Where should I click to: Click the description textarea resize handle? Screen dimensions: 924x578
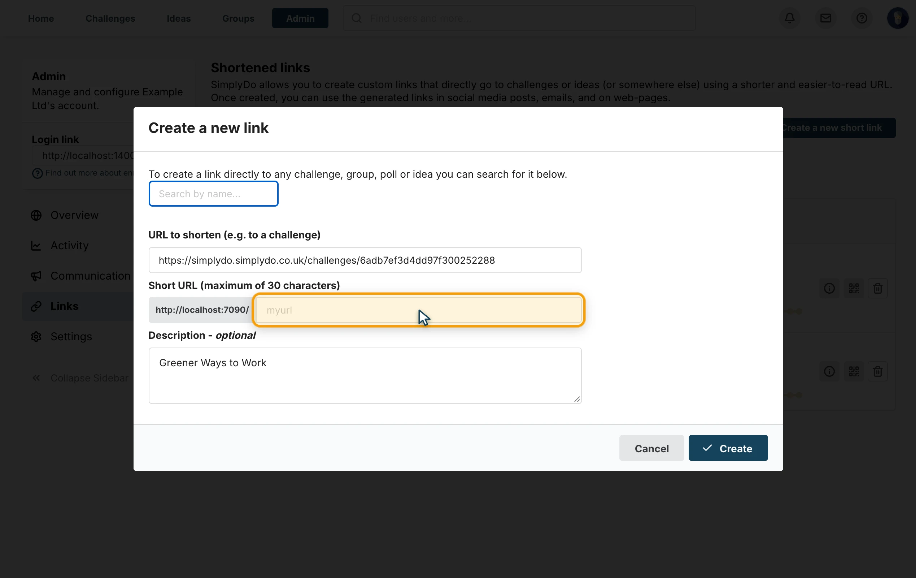click(576, 399)
